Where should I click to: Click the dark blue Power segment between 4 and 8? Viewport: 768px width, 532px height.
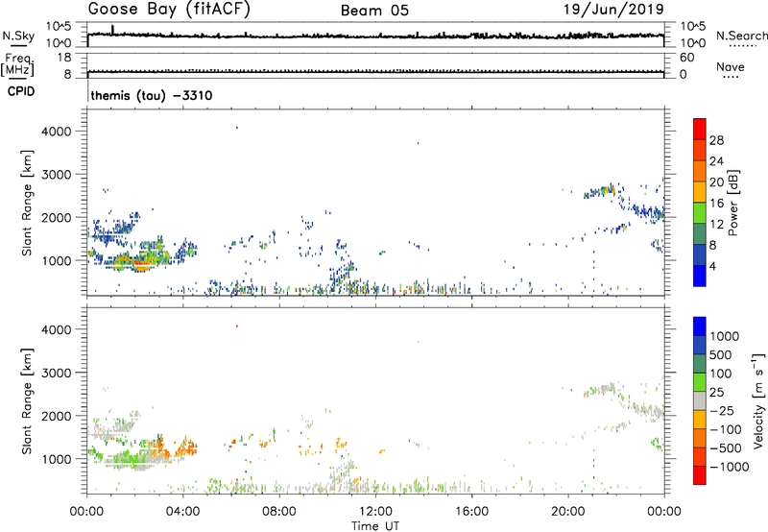click(700, 254)
